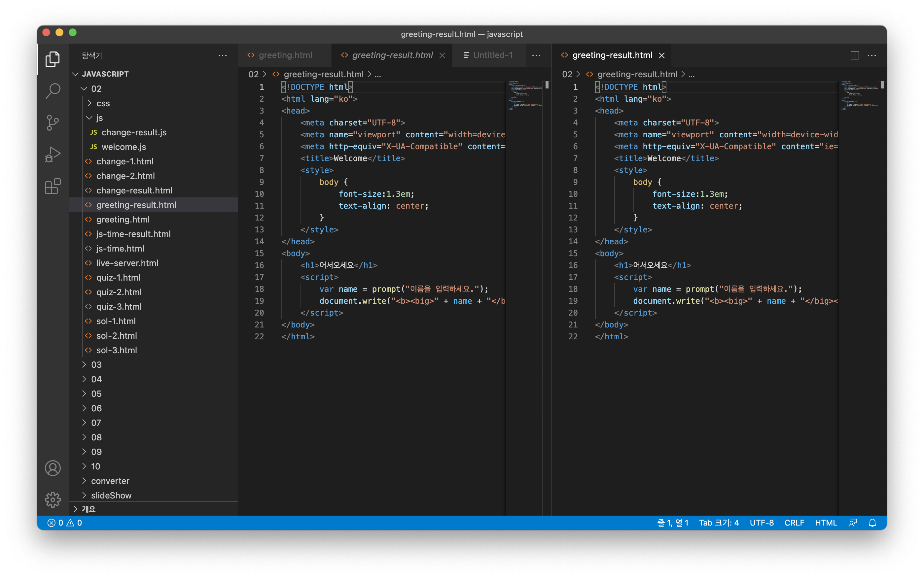Click the feedback icon in status bar
924x579 pixels.
[x=852, y=523]
